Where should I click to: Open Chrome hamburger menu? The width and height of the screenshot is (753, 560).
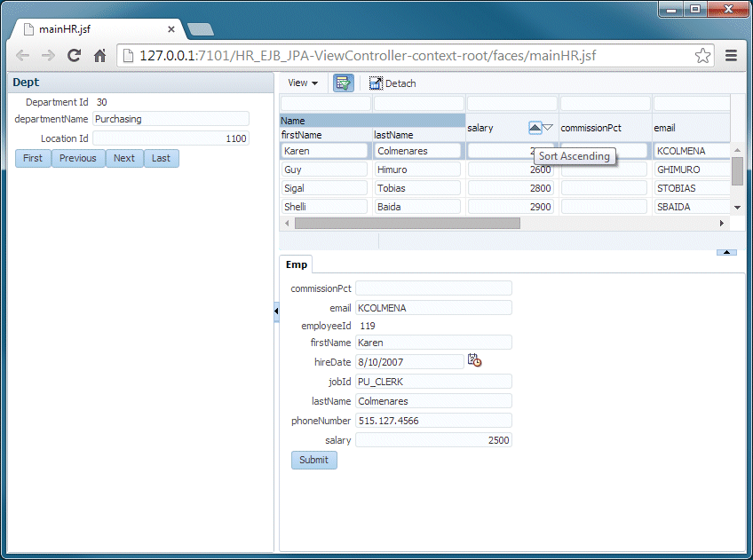731,56
